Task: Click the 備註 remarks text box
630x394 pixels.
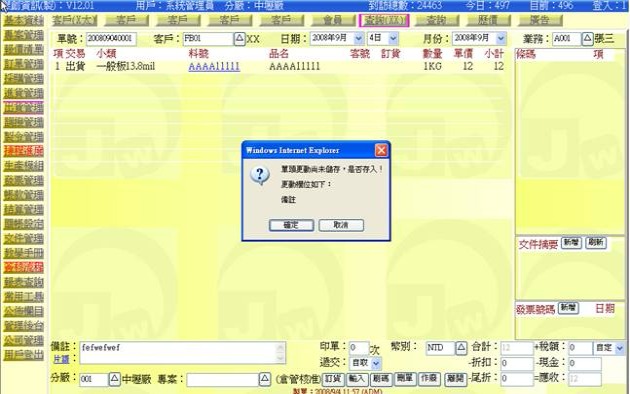Action: coord(178,353)
